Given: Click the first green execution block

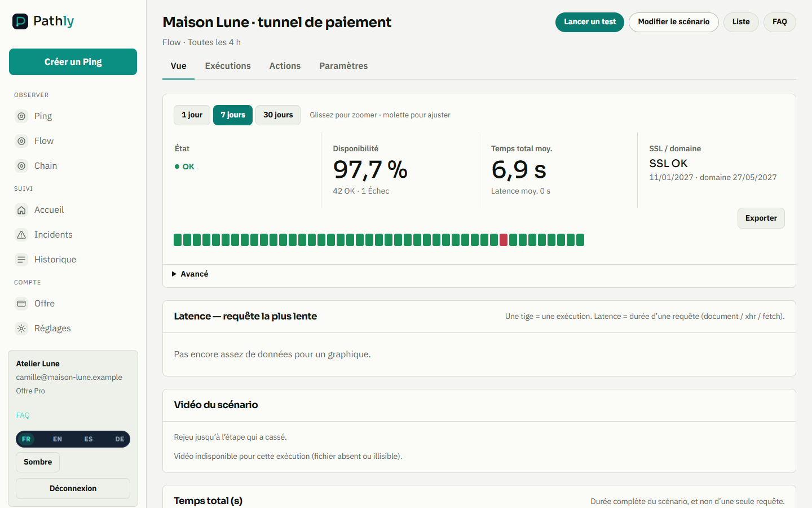Looking at the screenshot, I should pos(178,240).
